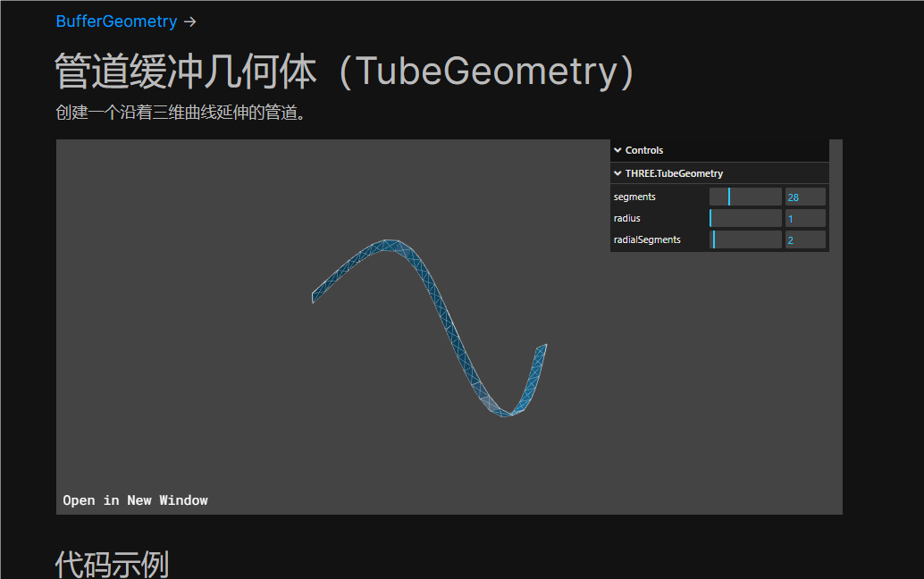The width and height of the screenshot is (924, 579).
Task: Click the radialSegments label
Action: pos(647,239)
